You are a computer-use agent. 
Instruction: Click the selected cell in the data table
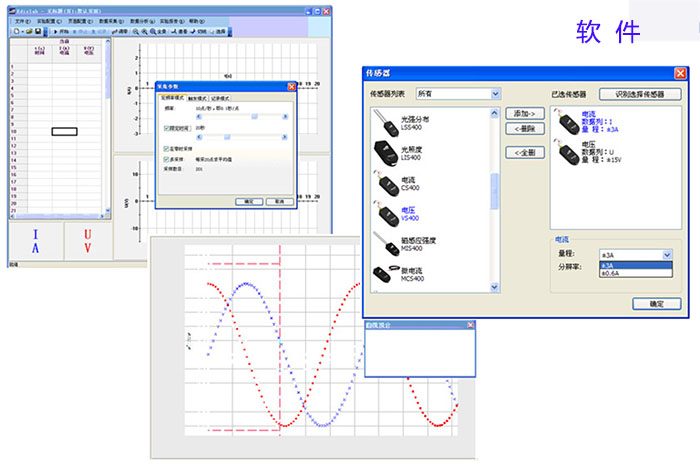(x=64, y=131)
